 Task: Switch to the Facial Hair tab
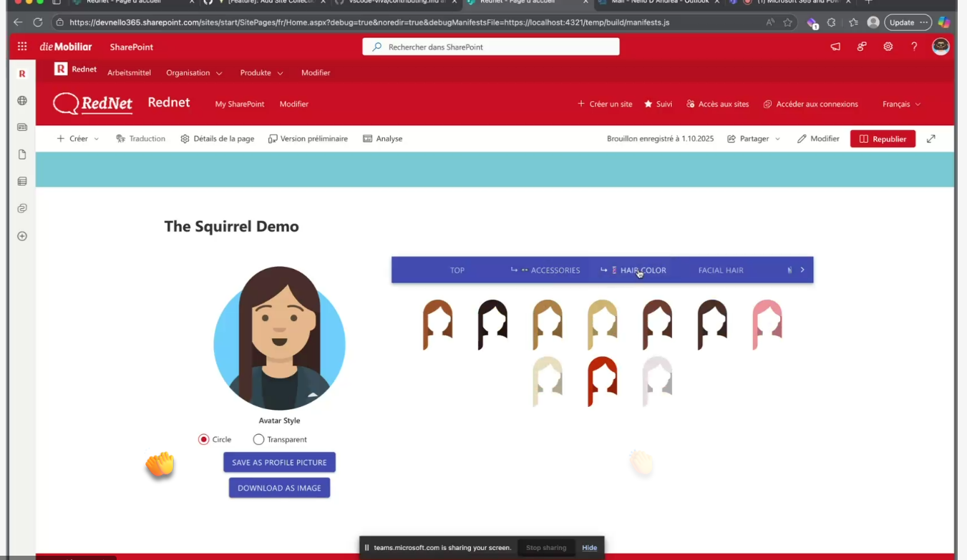(720, 270)
